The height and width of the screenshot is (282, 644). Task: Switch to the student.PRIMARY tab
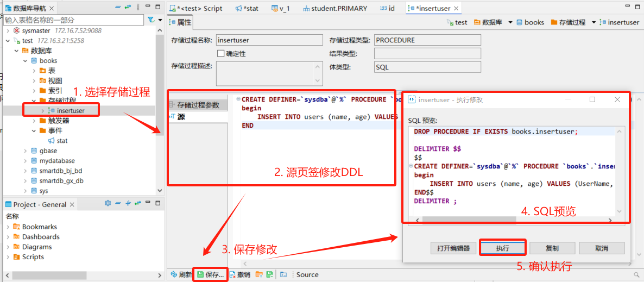click(334, 8)
